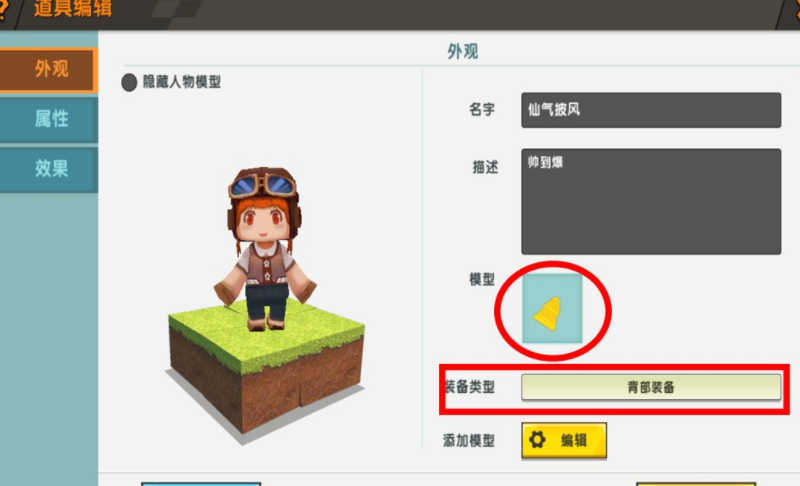Click the 外观 section header
The image size is (800, 486).
tap(463, 52)
